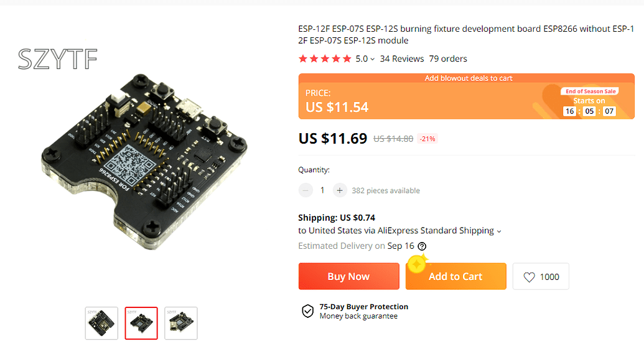Image resolution: width=644 pixels, height=349 pixels.
Task: Click the Add blowout deals to cart banner
Action: tap(469, 78)
